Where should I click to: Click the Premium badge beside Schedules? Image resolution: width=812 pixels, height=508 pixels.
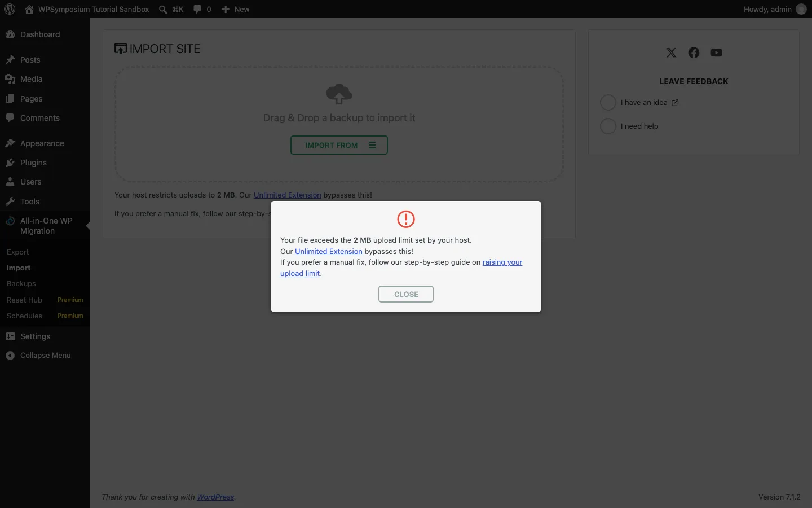tap(70, 316)
